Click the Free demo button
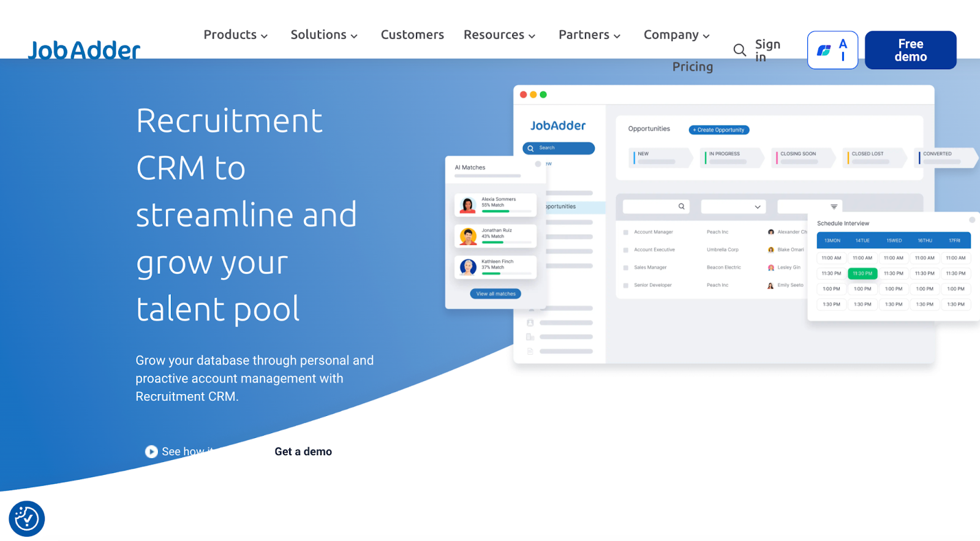Viewport: 980px width, 541px height. pos(911,50)
